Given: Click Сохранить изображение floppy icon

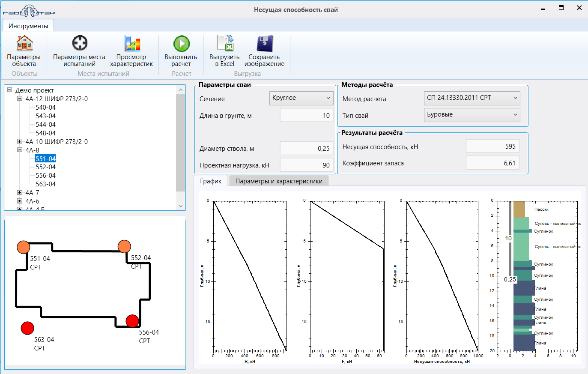Looking at the screenshot, I should (x=265, y=43).
